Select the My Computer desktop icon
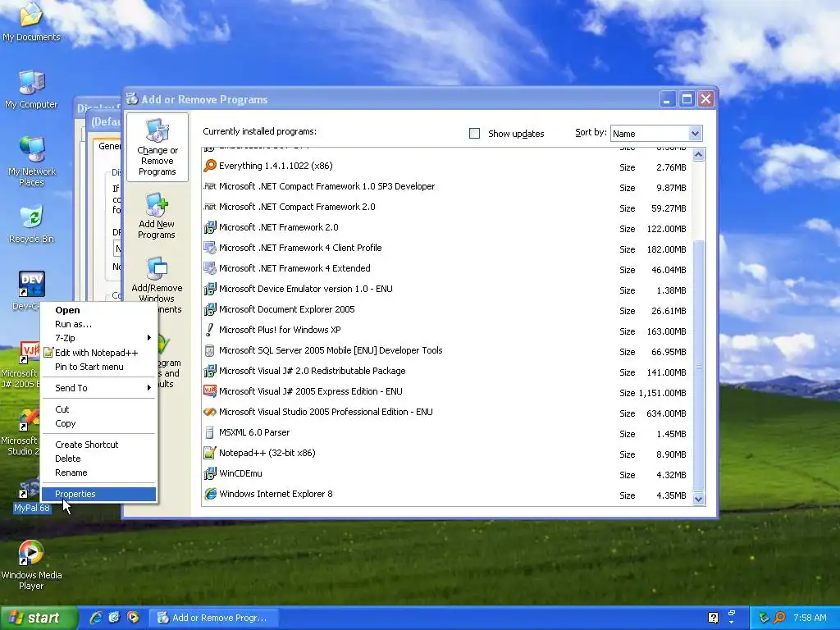Image resolution: width=840 pixels, height=630 pixels. [x=32, y=89]
